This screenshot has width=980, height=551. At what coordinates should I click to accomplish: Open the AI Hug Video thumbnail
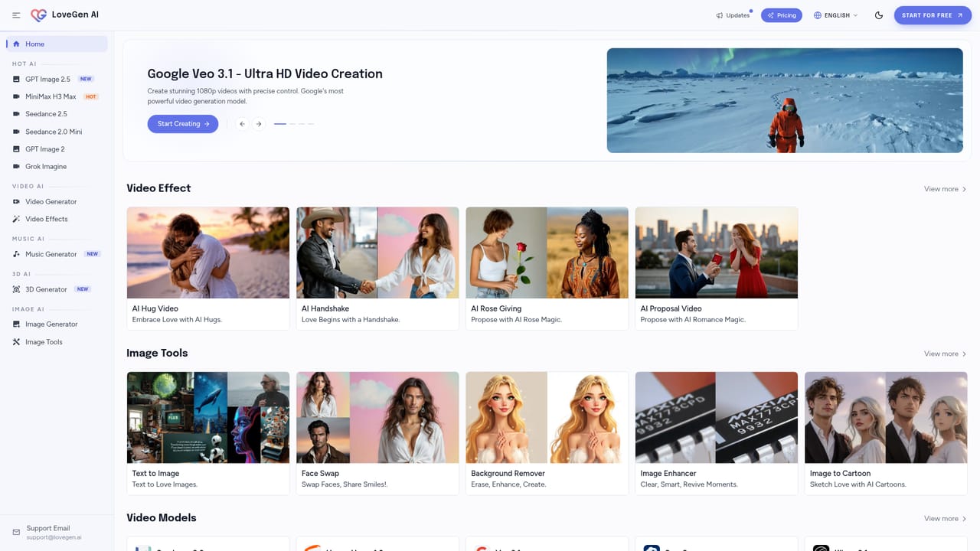point(208,253)
